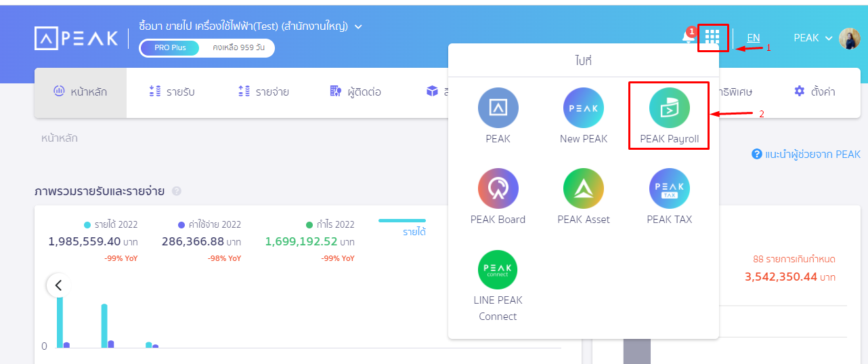Screen dimensions: 868x364
Task: Open the หน้าหลัก home tab
Action: point(81,92)
